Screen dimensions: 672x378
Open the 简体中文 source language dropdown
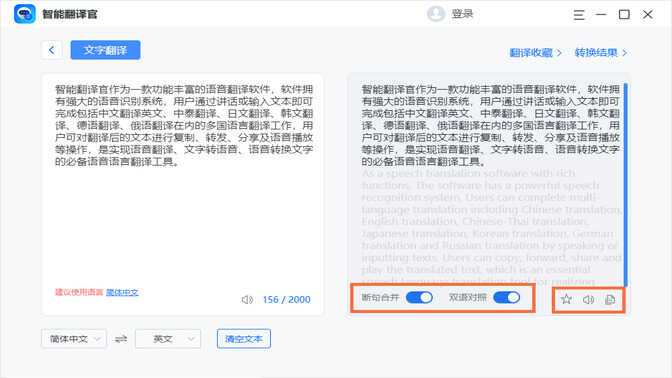pos(74,339)
